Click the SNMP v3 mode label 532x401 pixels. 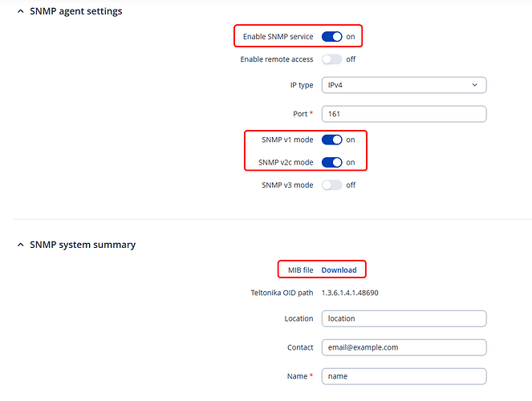coord(286,184)
